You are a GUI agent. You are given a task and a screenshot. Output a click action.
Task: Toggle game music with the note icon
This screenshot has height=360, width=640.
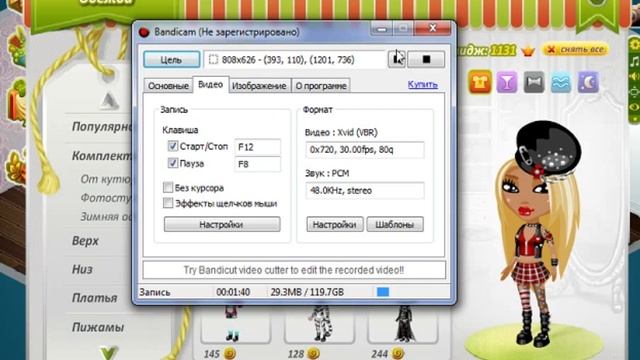click(x=635, y=61)
